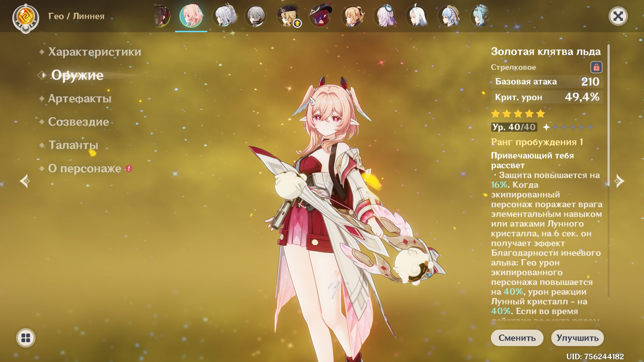Viewport: 644px width, 362px height.
Task: Select the blue-haired avatar wearing straw hat
Action: point(449,16)
